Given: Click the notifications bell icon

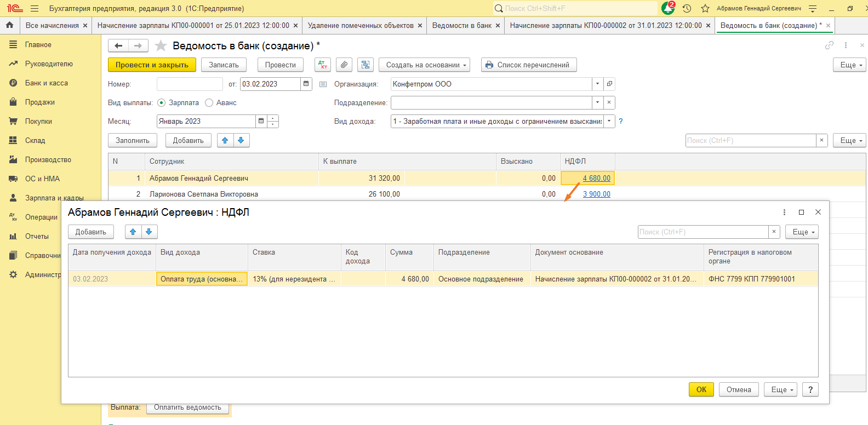Looking at the screenshot, I should (668, 8).
